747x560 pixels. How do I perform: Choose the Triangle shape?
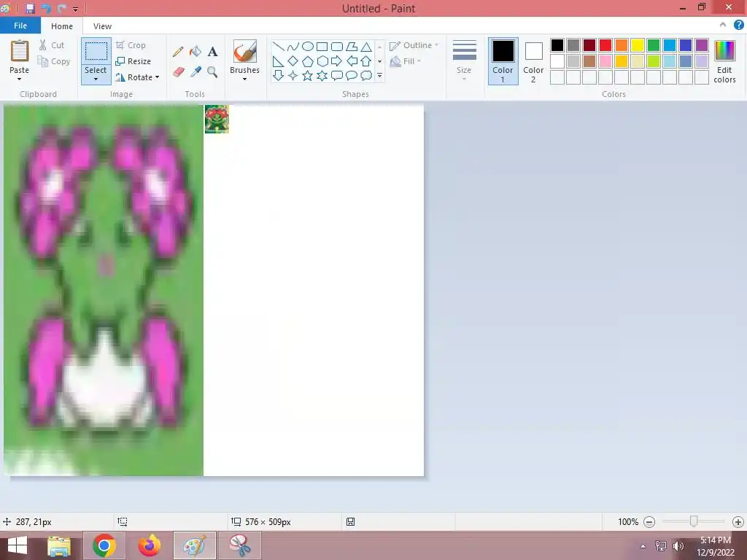click(366, 47)
